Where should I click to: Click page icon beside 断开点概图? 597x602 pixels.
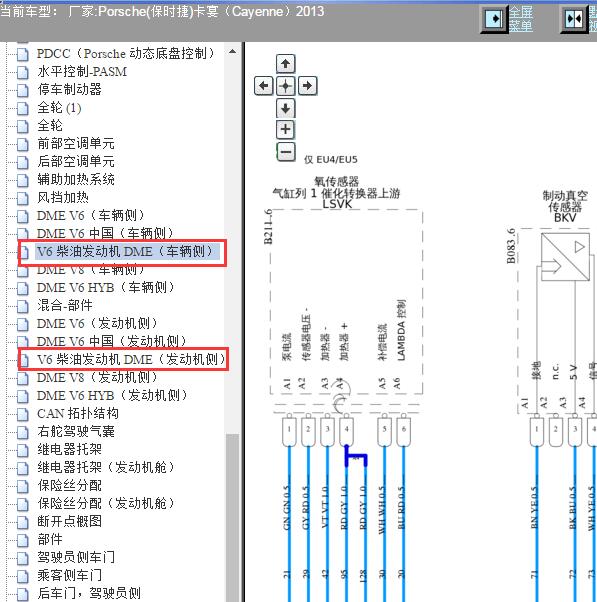coord(22,522)
